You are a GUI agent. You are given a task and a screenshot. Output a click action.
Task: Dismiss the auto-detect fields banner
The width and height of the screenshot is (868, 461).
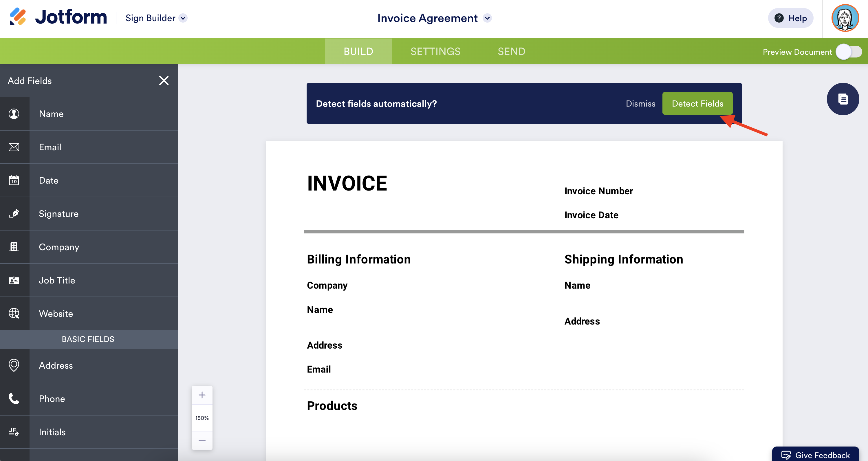point(640,103)
